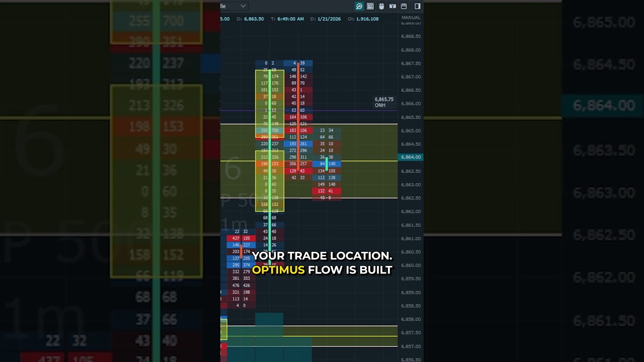
Task: Click the 255 / 700 footprint cell
Action: (269, 130)
